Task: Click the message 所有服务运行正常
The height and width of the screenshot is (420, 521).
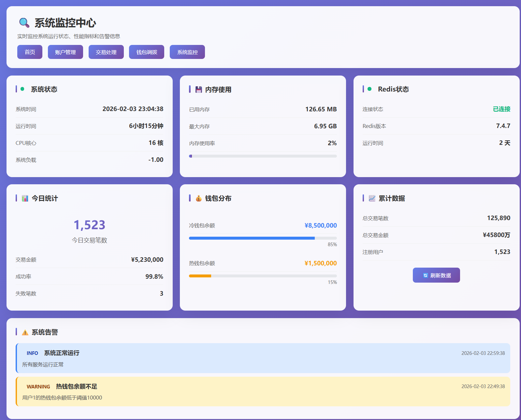Action: coord(43,365)
